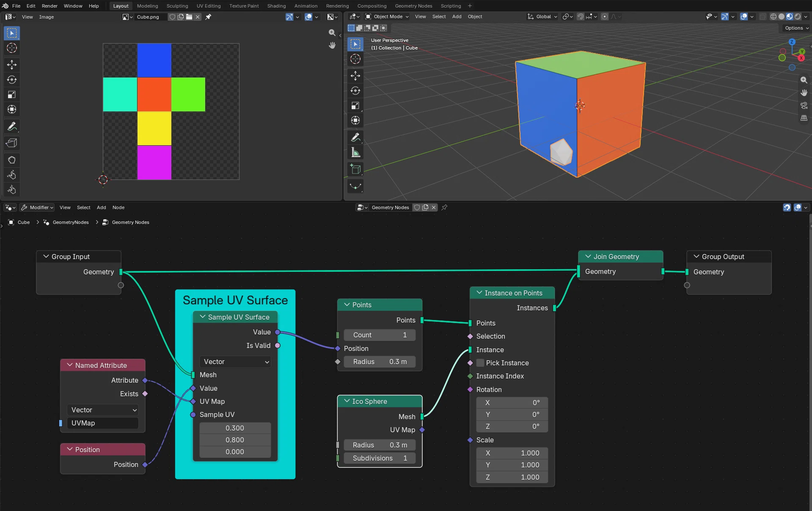The width and height of the screenshot is (812, 511).
Task: Toggle camera view icon in 3D viewport
Action: click(804, 105)
